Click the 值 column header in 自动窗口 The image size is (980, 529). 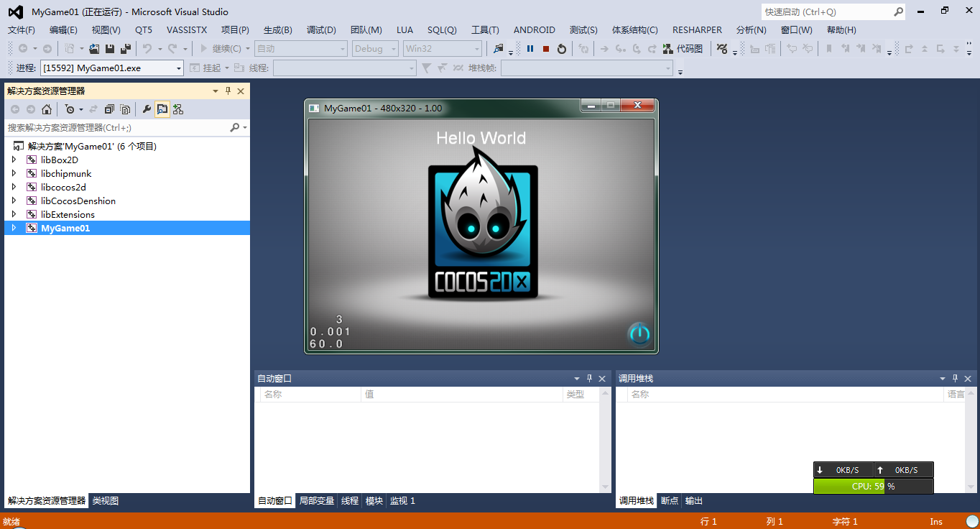[462, 394]
